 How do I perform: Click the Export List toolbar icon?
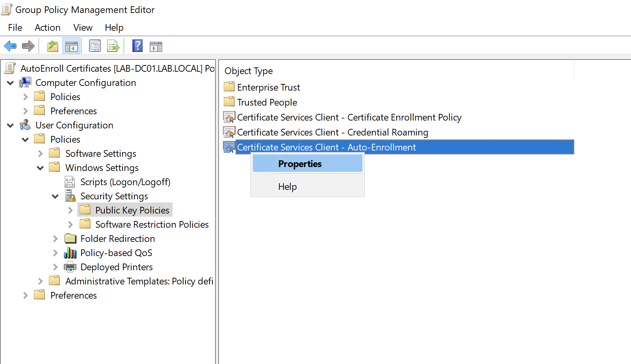(x=113, y=46)
